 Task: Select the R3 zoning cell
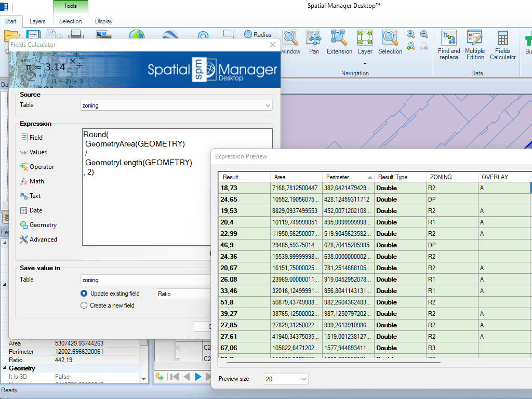click(x=452, y=348)
